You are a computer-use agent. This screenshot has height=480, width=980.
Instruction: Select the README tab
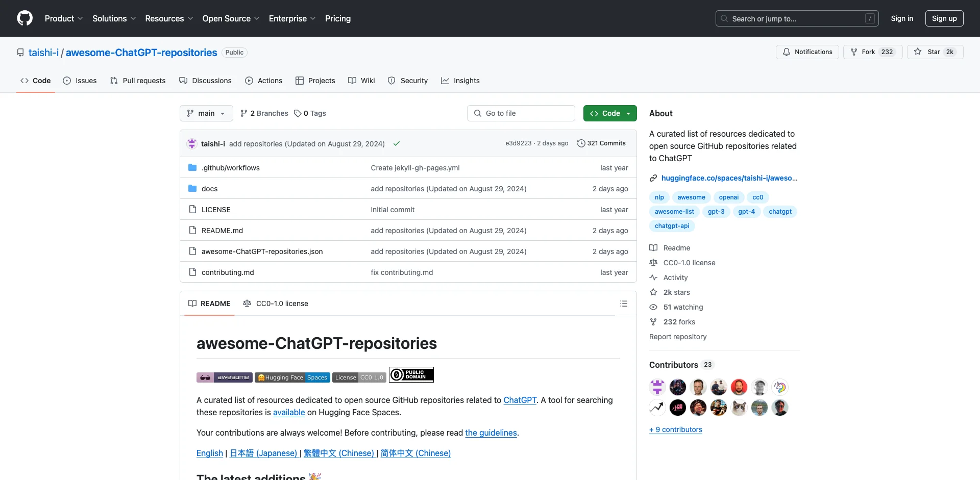[209, 304]
